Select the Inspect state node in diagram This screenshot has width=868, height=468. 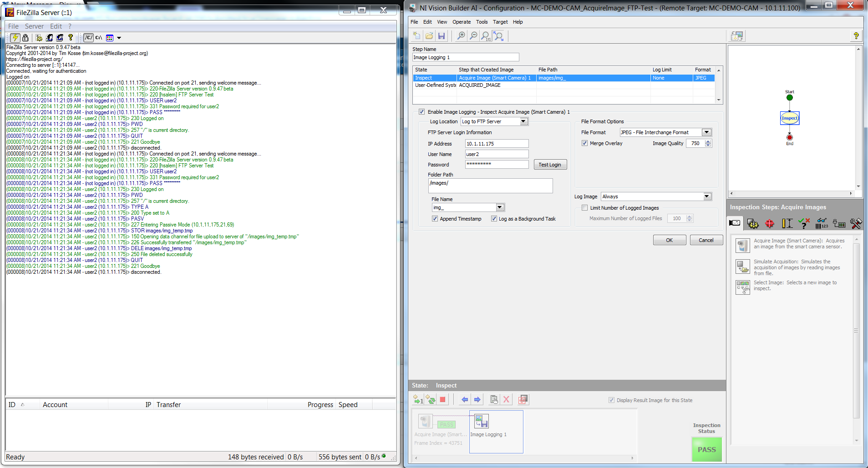coord(790,118)
